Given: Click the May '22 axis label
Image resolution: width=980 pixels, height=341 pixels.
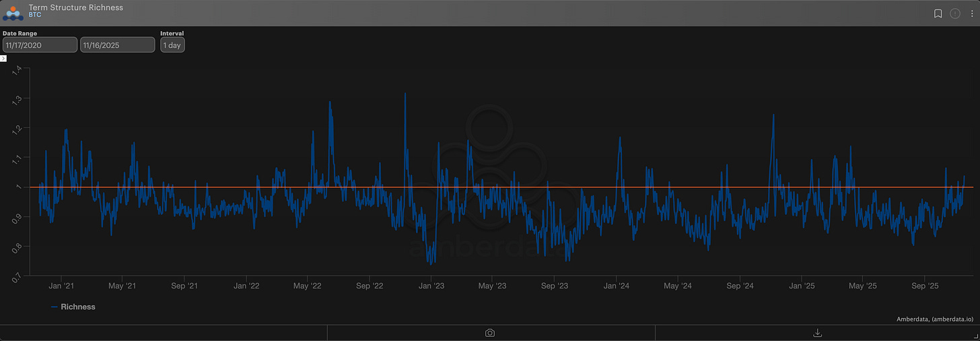Looking at the screenshot, I should tap(307, 286).
